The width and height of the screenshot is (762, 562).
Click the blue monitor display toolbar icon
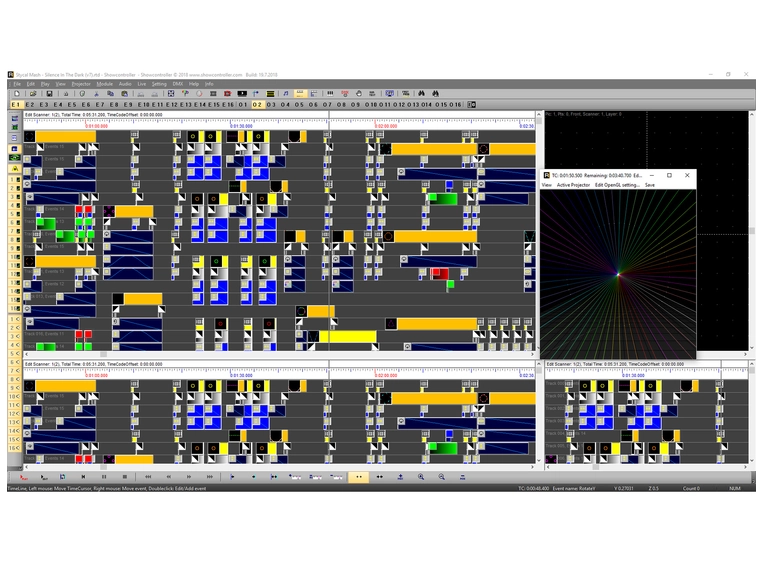(389, 93)
